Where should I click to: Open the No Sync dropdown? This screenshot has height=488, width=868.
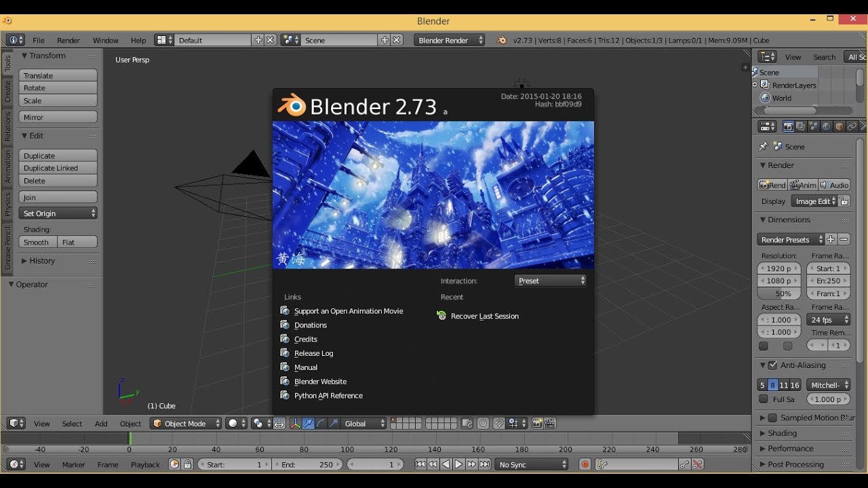(x=532, y=464)
